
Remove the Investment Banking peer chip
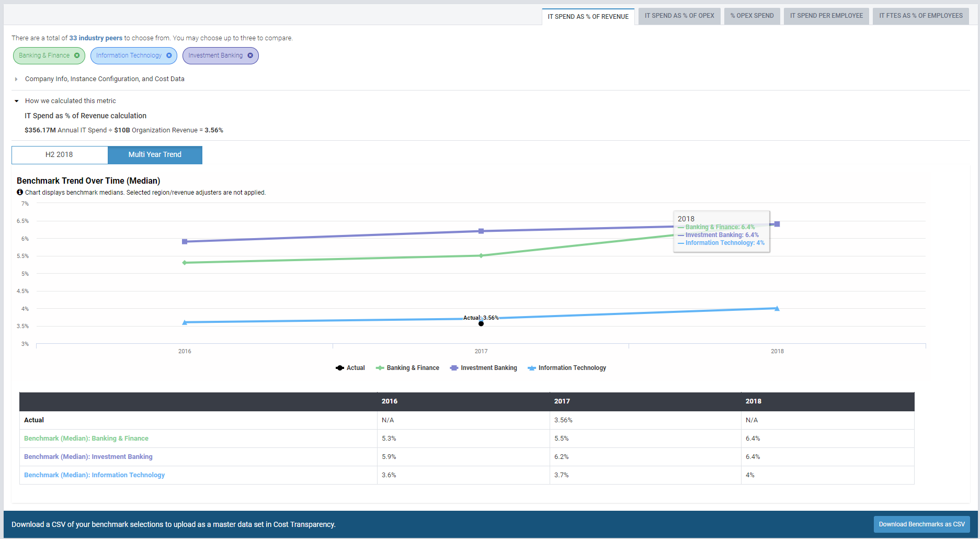(x=250, y=55)
